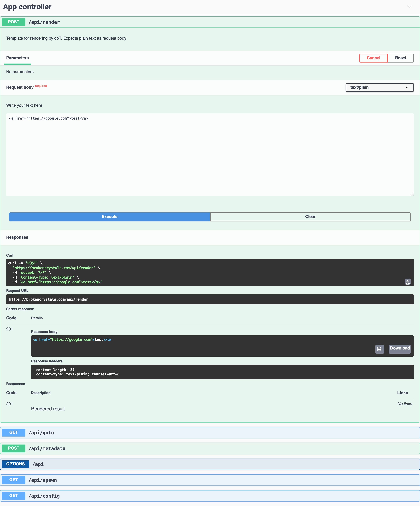Expand the GET /api/config endpoint

click(210, 496)
